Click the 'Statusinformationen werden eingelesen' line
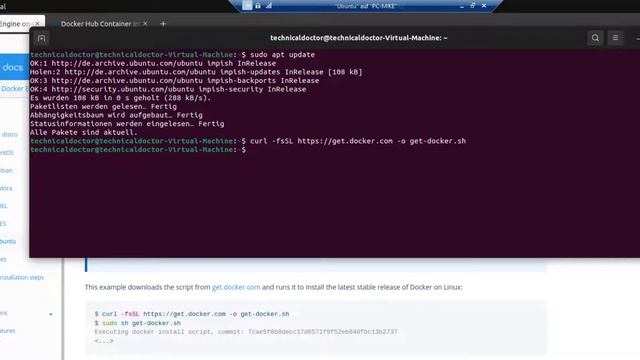This screenshot has height=360, width=640. (127, 124)
